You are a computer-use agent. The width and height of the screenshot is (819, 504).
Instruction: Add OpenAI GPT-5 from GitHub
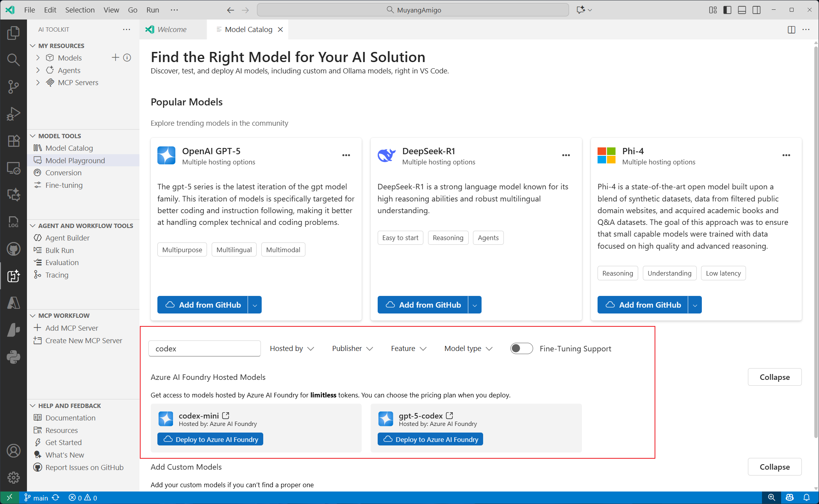point(202,305)
